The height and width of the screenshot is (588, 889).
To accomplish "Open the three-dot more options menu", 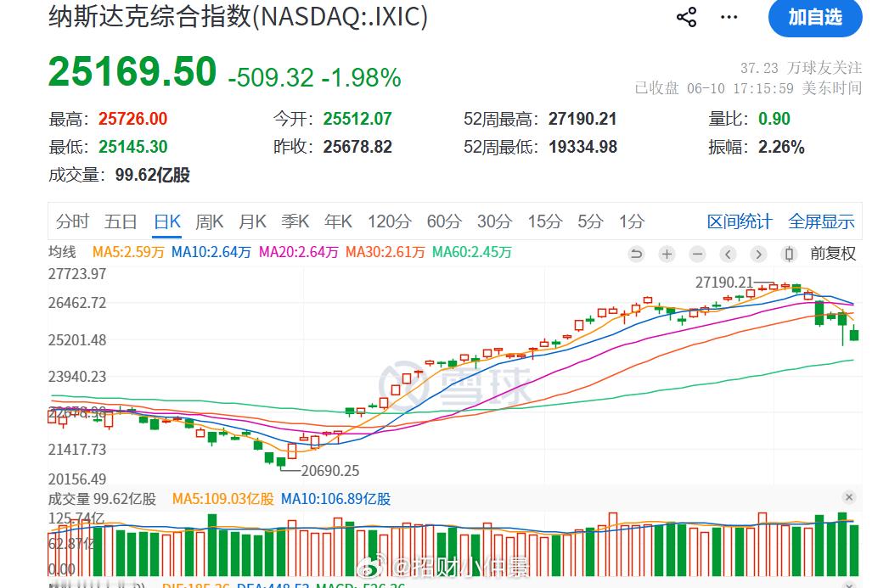I will coord(729,17).
